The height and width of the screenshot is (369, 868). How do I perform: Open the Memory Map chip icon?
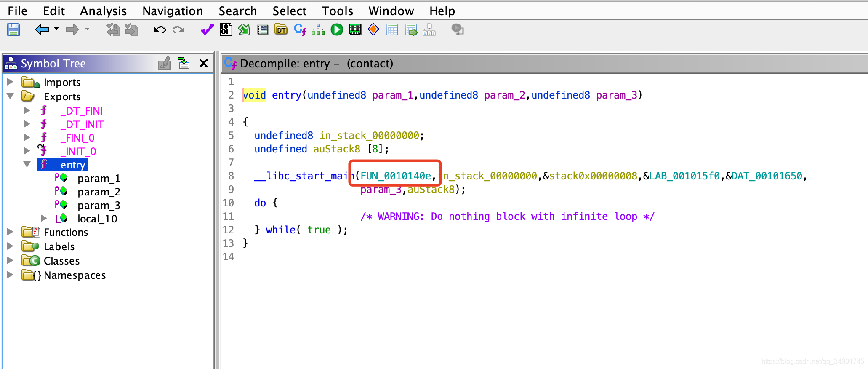click(x=355, y=29)
